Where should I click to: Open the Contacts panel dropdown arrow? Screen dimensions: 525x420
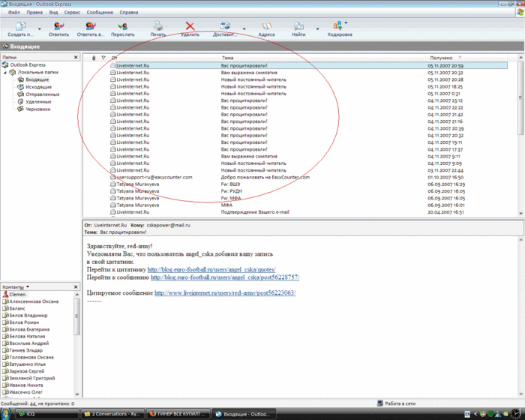pos(28,286)
